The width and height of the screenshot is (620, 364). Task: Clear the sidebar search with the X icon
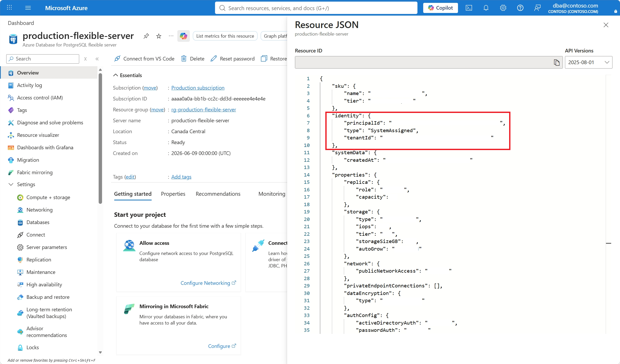[85, 59]
